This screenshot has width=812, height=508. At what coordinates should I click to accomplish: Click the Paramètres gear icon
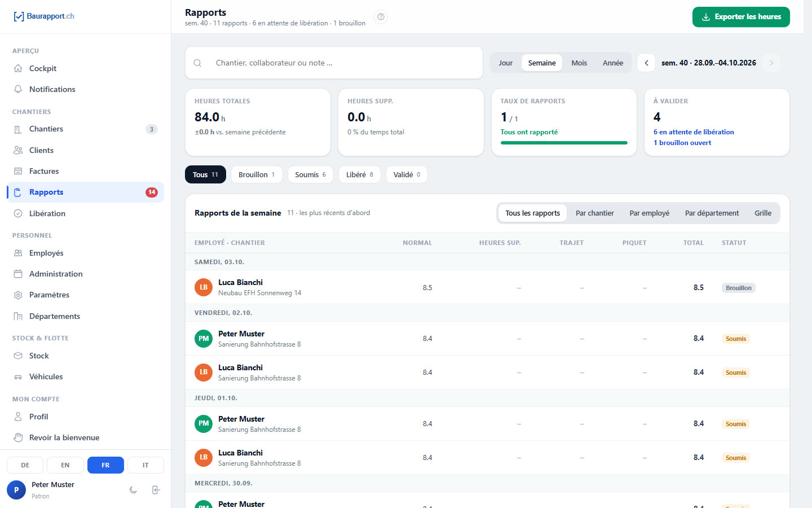(18, 295)
